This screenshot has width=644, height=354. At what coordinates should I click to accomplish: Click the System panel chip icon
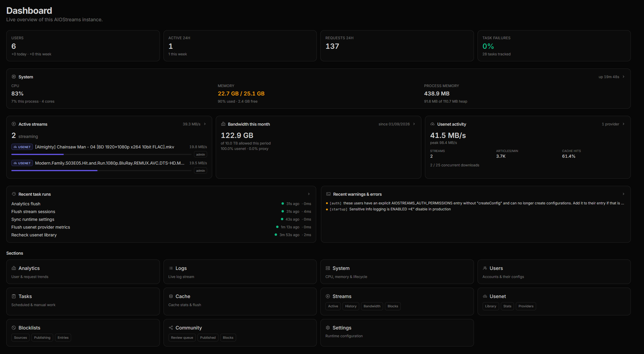coord(14,77)
